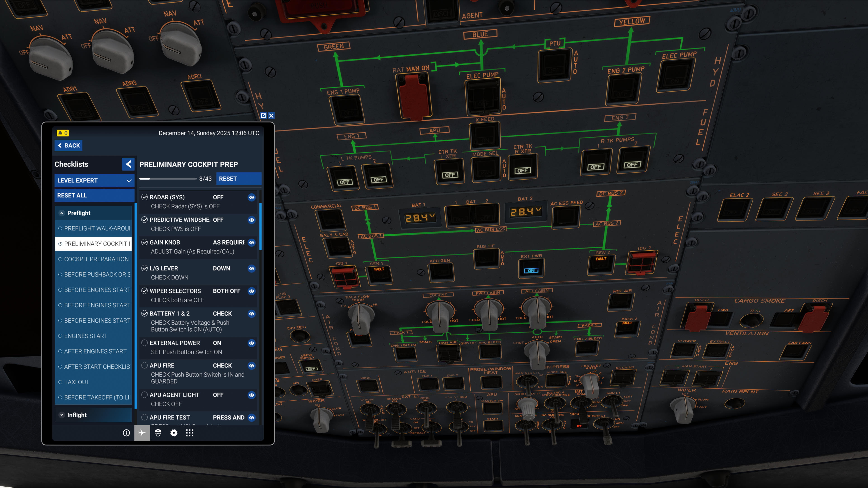Open the LEVEL EXPERT dropdown
The height and width of the screenshot is (488, 868).
tap(94, 181)
